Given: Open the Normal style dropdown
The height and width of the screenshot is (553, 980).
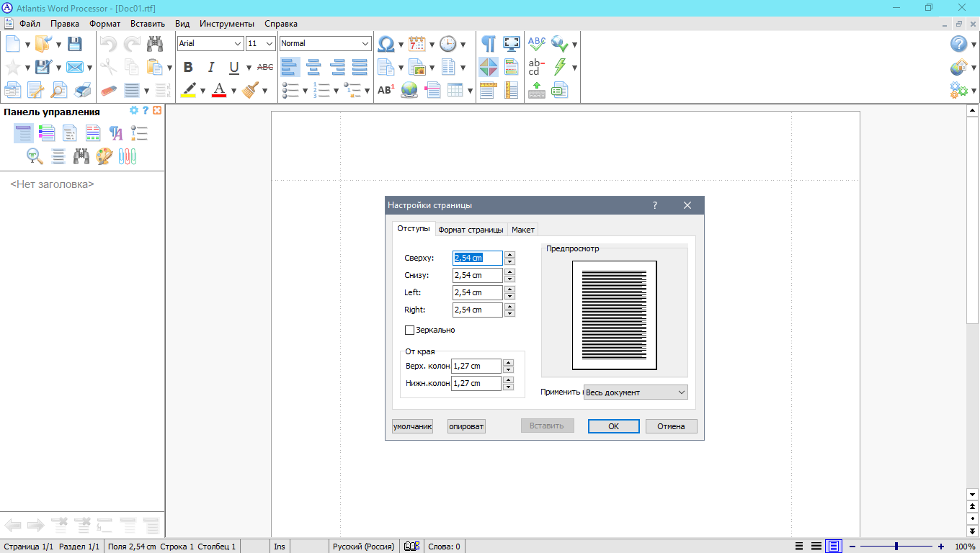Looking at the screenshot, I should (365, 43).
